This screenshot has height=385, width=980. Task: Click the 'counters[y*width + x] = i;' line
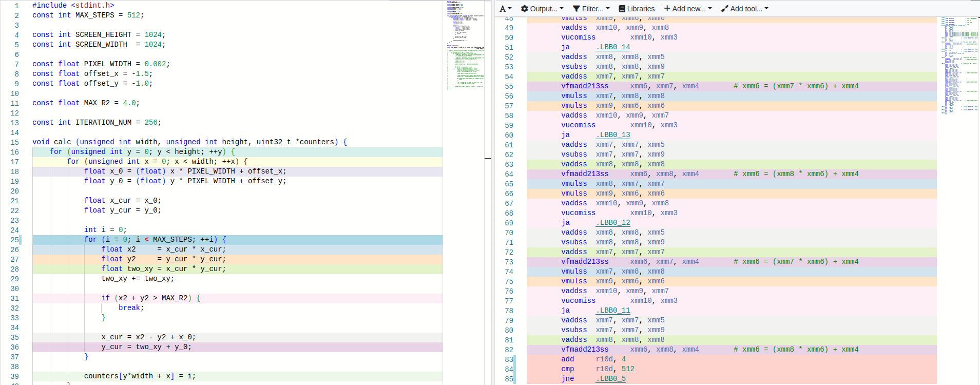[140, 376]
